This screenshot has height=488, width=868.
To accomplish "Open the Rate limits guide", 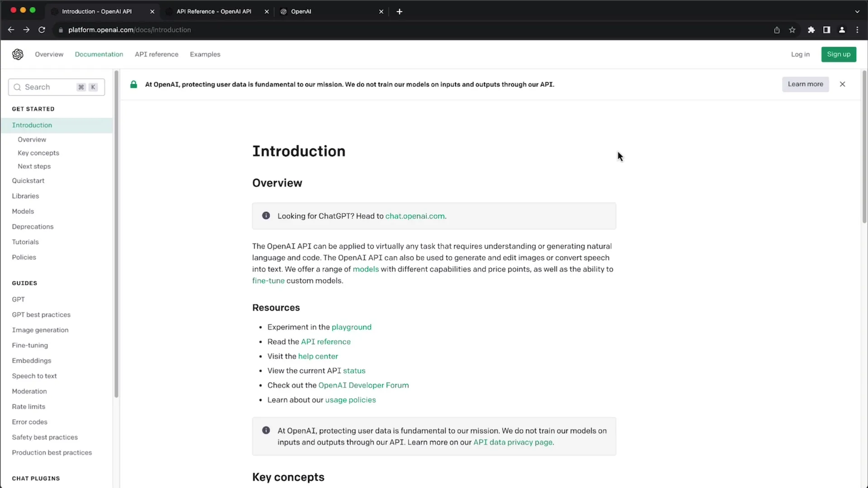I will (x=29, y=407).
